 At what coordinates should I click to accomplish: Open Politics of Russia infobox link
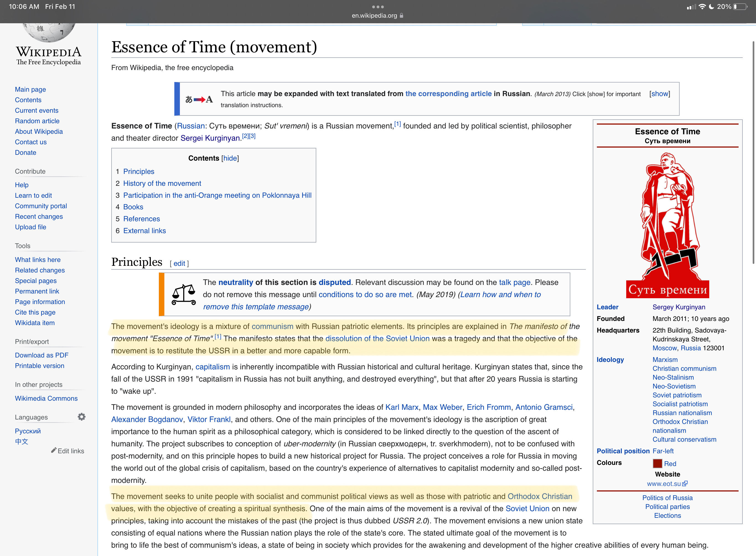point(667,498)
